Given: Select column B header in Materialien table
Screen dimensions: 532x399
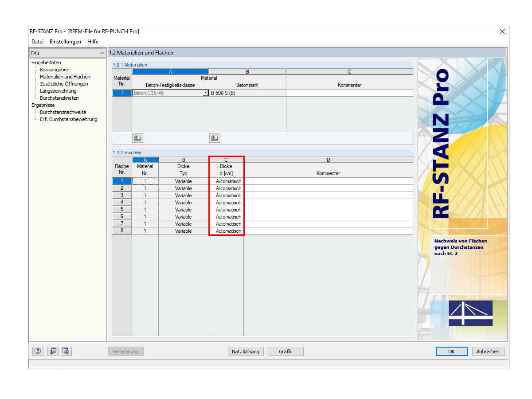Looking at the screenshot, I should pyautogui.click(x=247, y=71).
